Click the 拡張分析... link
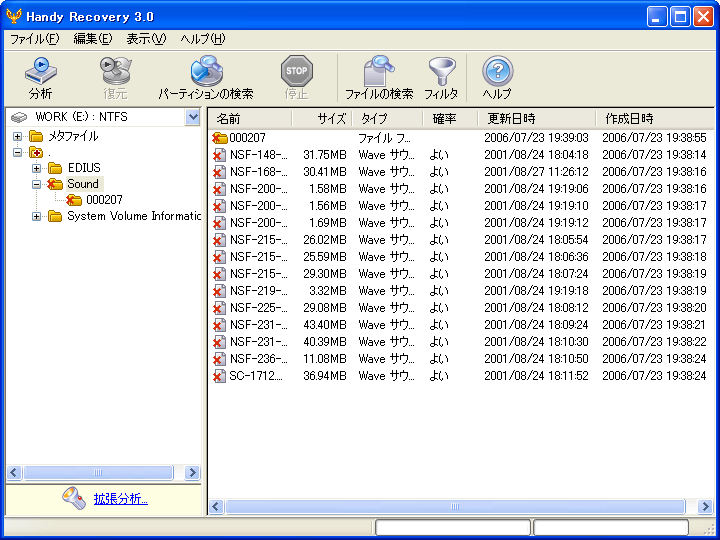Viewport: 720px width, 540px height. 121,499
